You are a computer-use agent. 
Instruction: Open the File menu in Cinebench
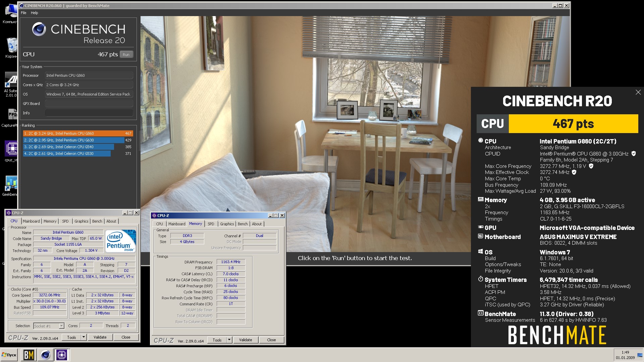pos(23,13)
